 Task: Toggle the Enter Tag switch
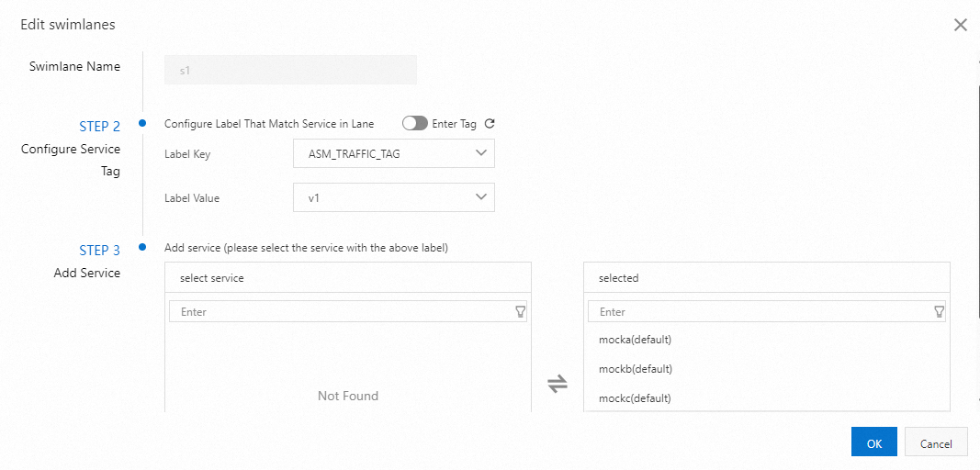click(x=415, y=124)
